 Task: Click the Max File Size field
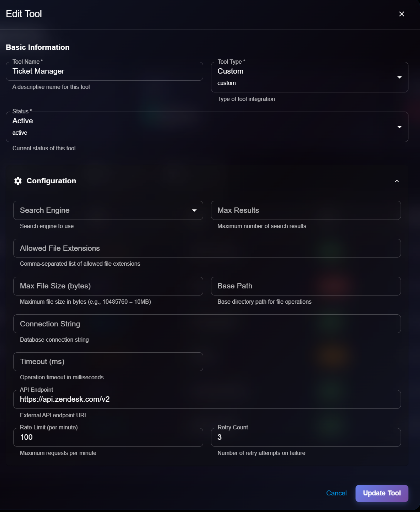pos(108,286)
